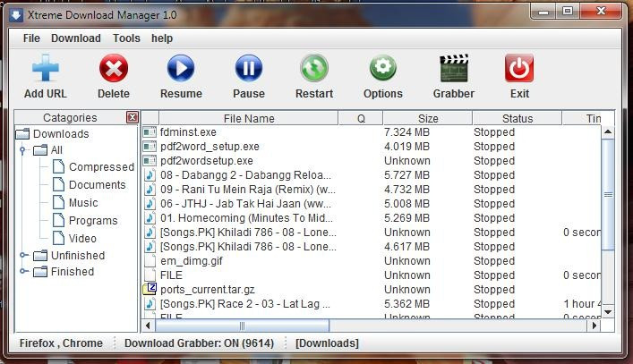Click the ports_current.tar.gz archive icon
Viewport: 633px width, 364px height.
[150, 289]
